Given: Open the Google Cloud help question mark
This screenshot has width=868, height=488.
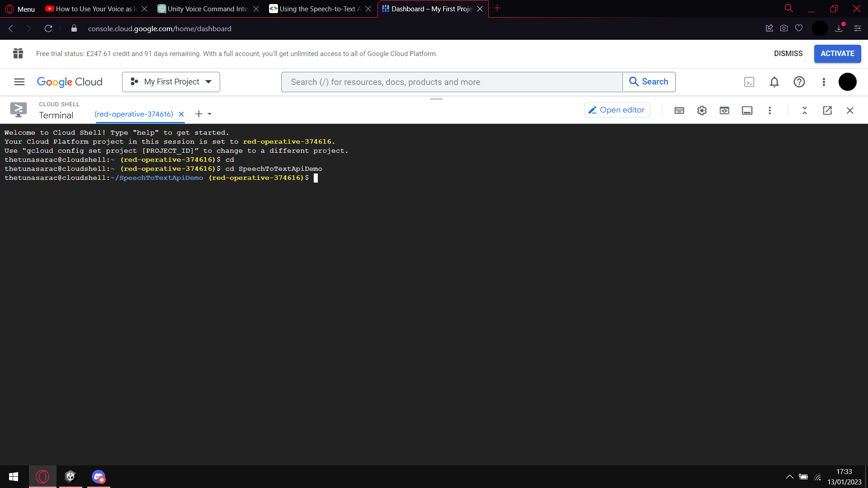Looking at the screenshot, I should (x=799, y=82).
